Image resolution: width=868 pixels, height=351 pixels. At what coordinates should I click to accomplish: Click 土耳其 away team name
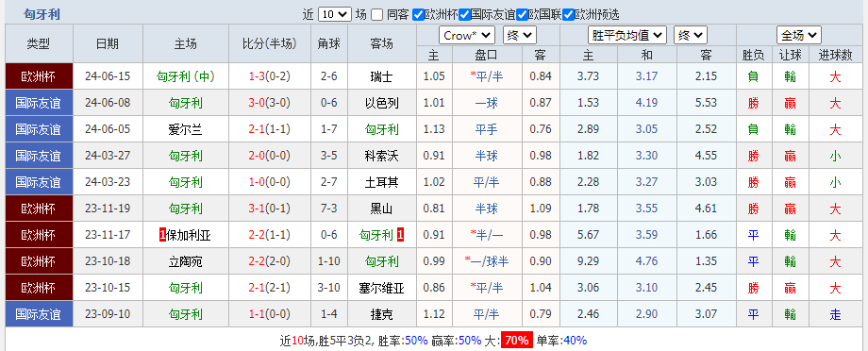tap(381, 182)
